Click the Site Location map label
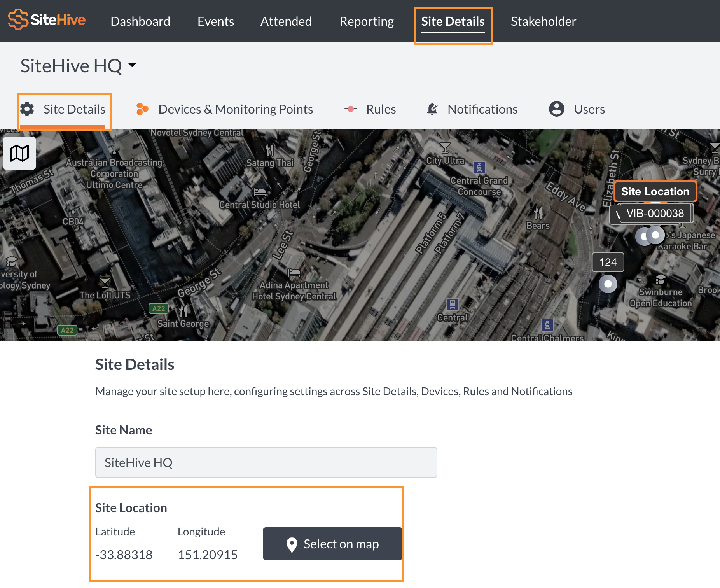The width and height of the screenshot is (720, 588). [x=655, y=191]
